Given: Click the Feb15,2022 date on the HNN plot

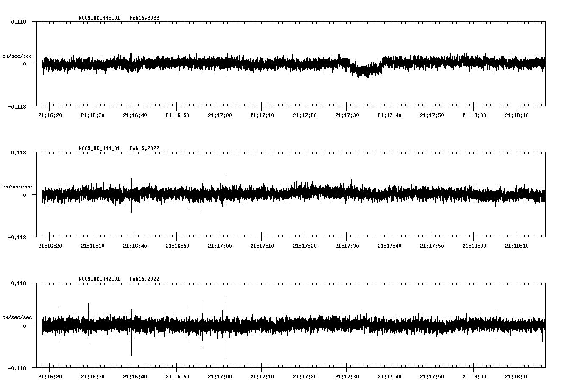Looking at the screenshot, I should click(x=144, y=148).
